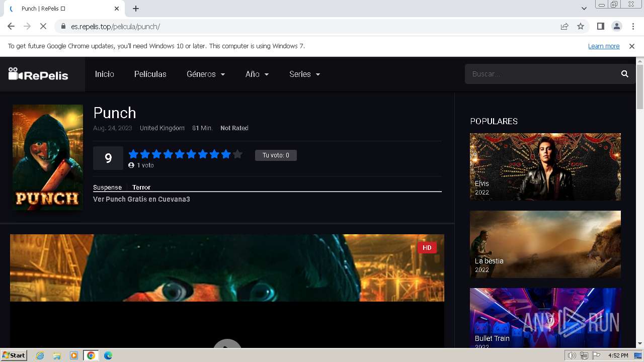Click the network tray icon
The height and width of the screenshot is (362, 644).
584,355
